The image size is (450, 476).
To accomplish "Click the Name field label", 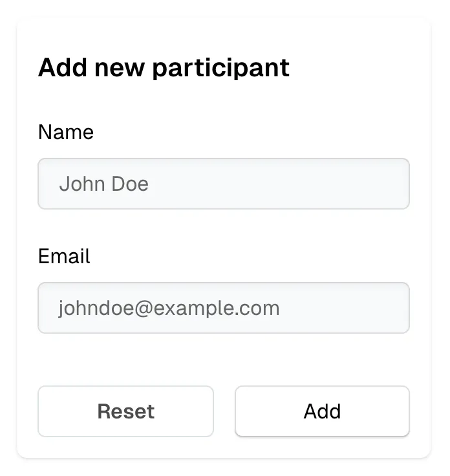I will click(x=66, y=133).
